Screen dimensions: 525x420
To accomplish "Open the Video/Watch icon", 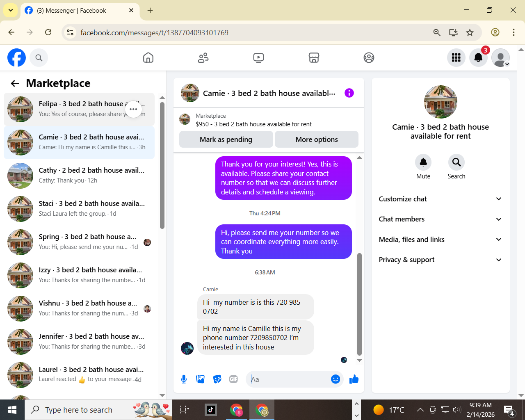I will point(258,58).
